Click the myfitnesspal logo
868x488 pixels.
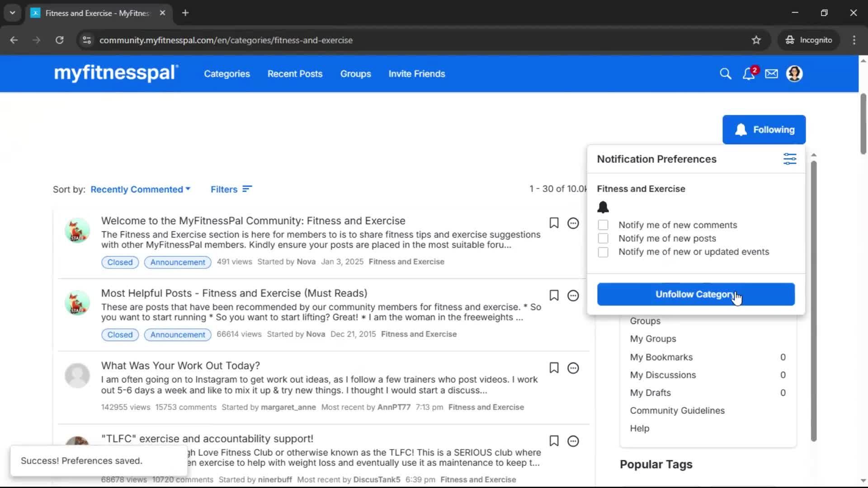pos(116,73)
